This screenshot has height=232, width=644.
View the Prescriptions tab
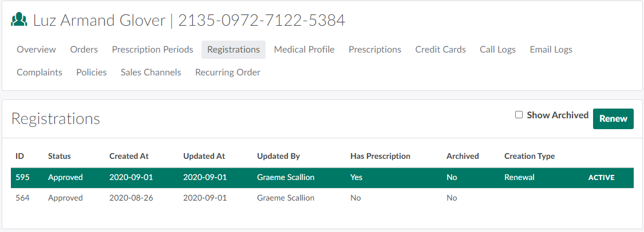point(374,50)
